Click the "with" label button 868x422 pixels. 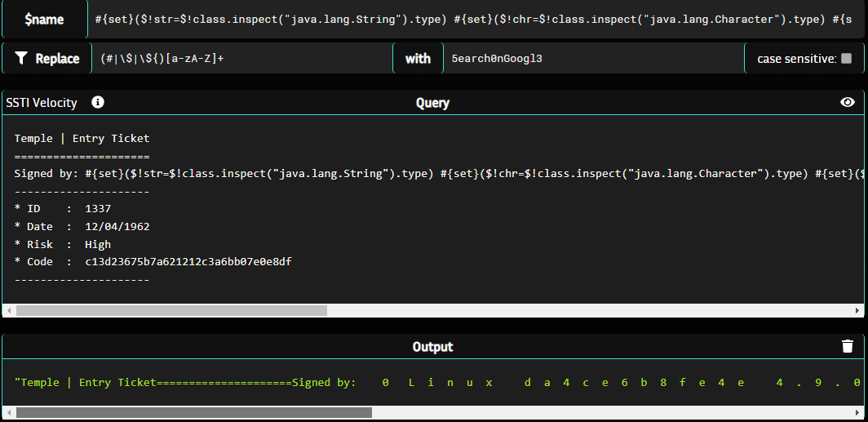[x=418, y=59]
